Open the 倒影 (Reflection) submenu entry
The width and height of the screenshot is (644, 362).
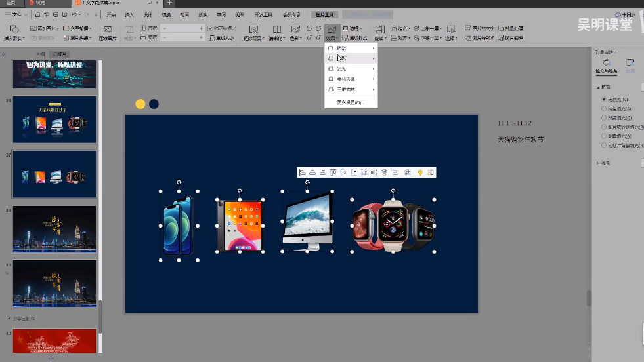click(x=351, y=58)
